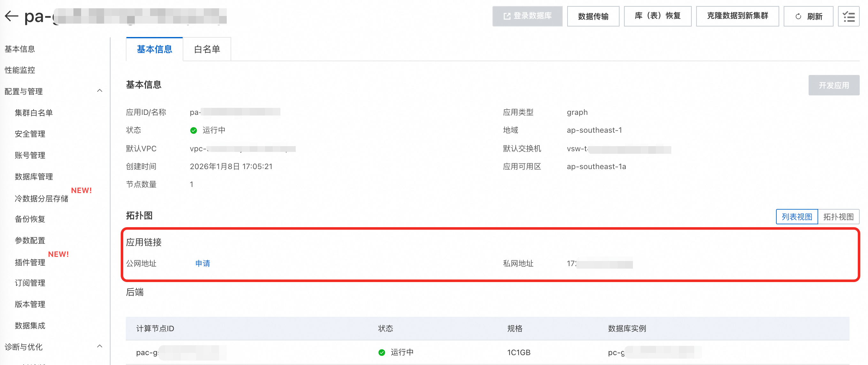Collapse the 诊断与优化 section
This screenshot has height=365, width=868.
pos(99,346)
